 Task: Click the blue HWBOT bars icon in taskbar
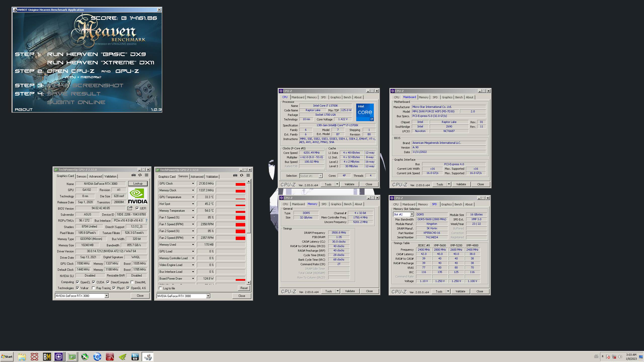click(x=135, y=357)
